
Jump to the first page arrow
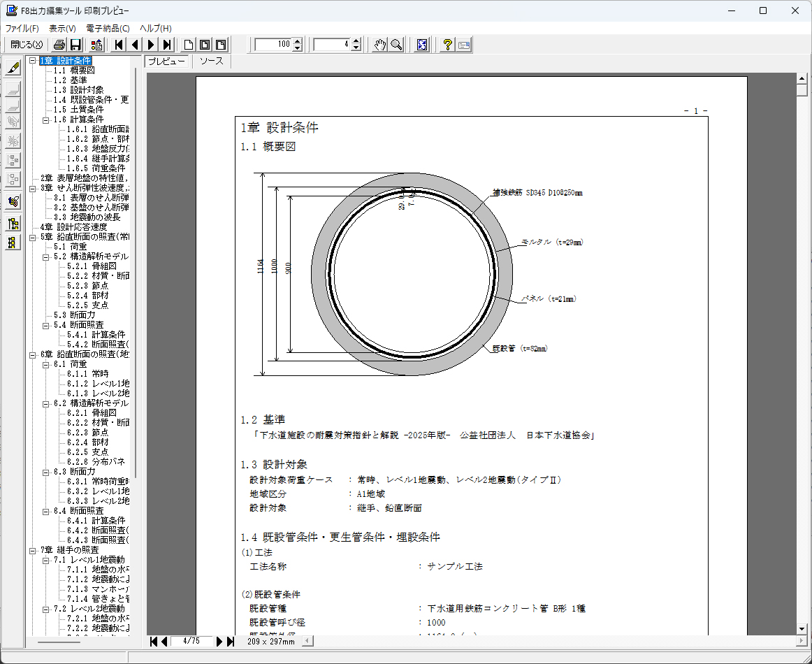point(119,45)
